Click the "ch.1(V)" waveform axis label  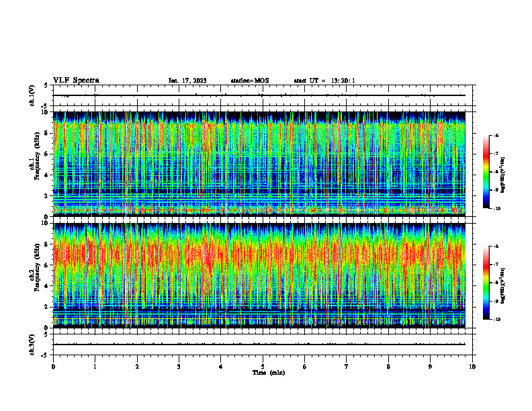pyautogui.click(x=32, y=95)
